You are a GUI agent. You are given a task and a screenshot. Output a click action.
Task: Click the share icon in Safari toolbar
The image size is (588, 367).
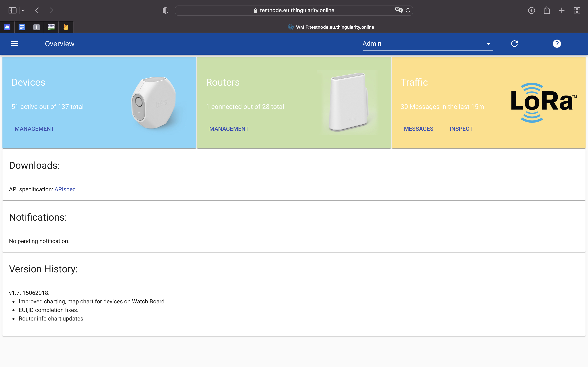pyautogui.click(x=547, y=10)
